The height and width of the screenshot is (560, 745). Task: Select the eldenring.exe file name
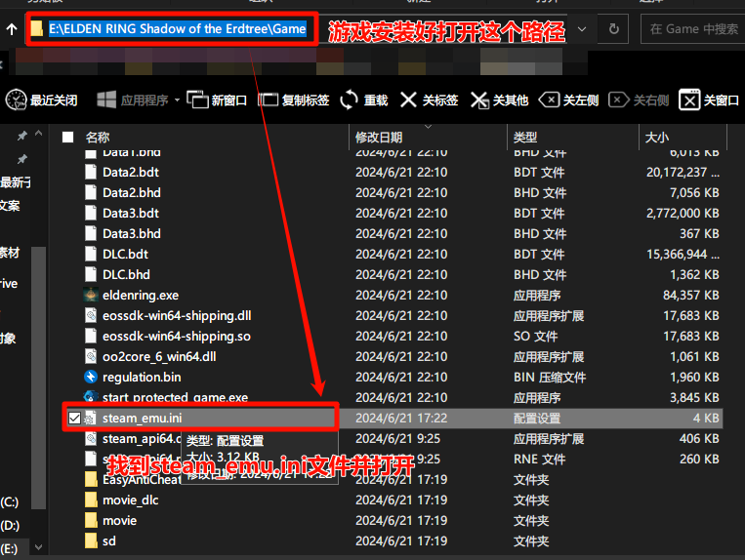(x=141, y=296)
